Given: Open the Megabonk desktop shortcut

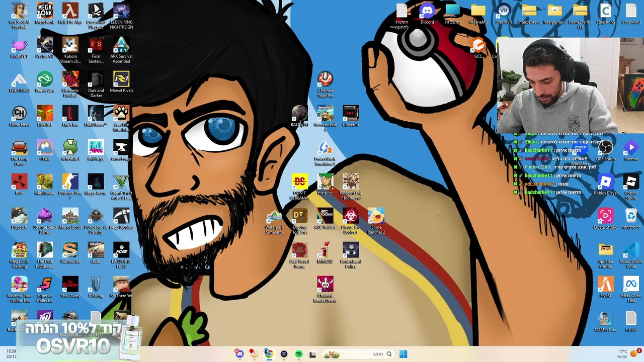Looking at the screenshot, I should coord(45,14).
